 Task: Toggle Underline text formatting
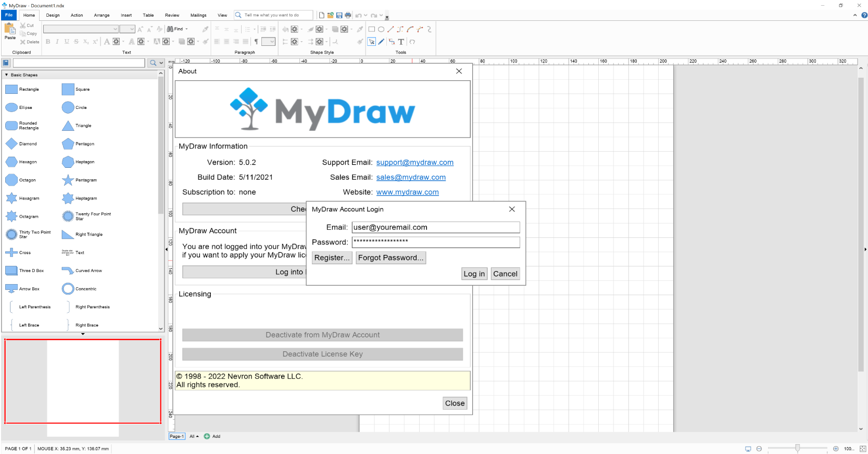click(x=67, y=42)
